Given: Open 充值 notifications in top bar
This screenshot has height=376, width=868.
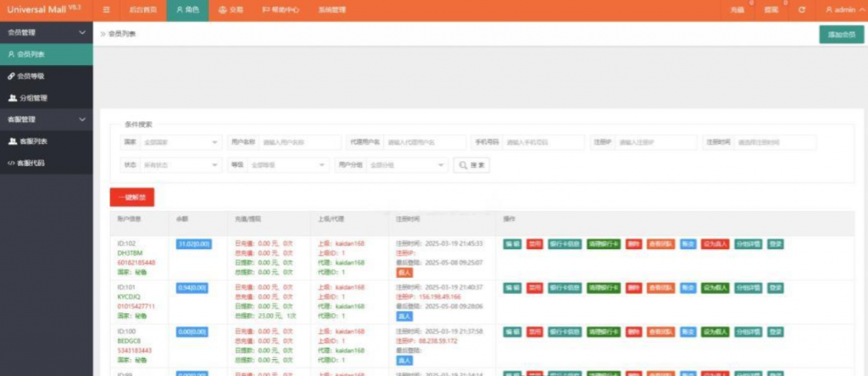Looking at the screenshot, I should tap(737, 10).
